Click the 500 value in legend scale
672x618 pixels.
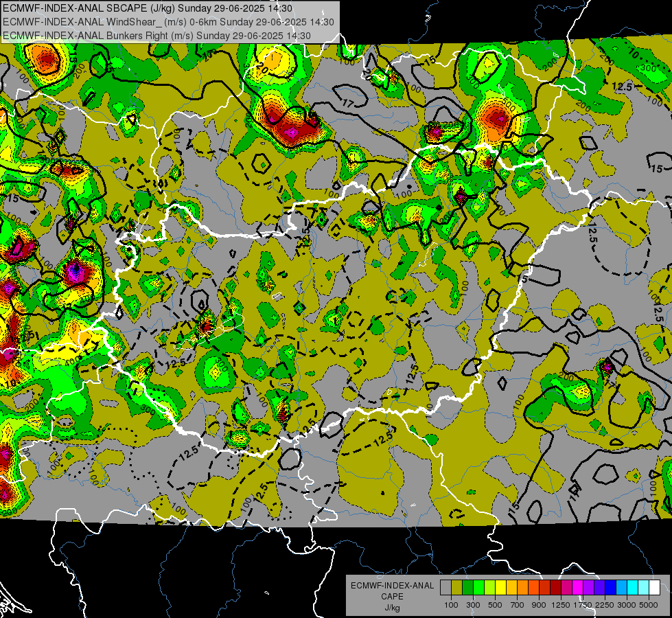tap(495, 605)
